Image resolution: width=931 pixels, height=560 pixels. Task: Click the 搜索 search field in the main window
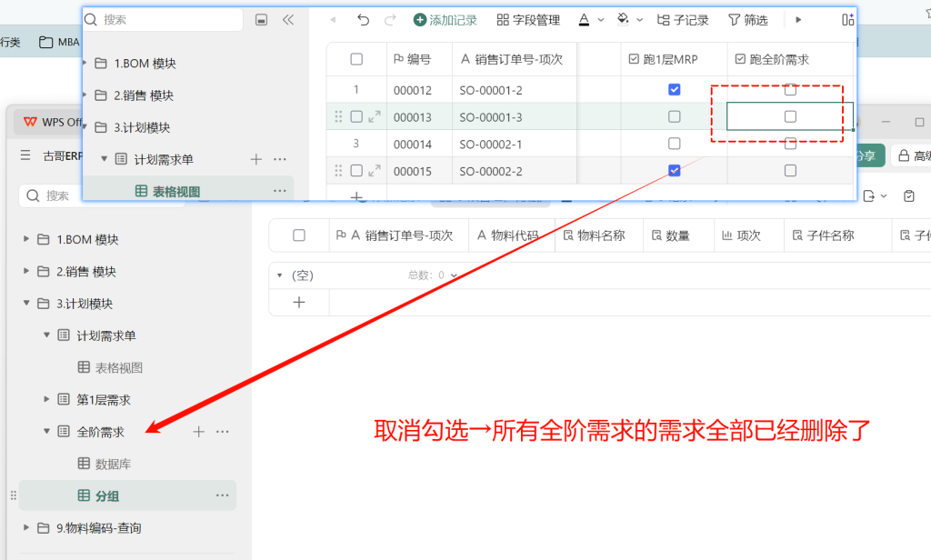101,195
